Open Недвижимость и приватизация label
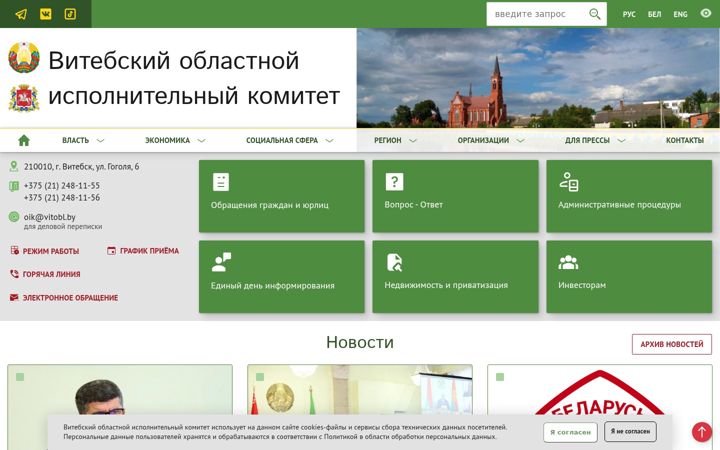Viewport: 720px width, 450px height. point(446,285)
